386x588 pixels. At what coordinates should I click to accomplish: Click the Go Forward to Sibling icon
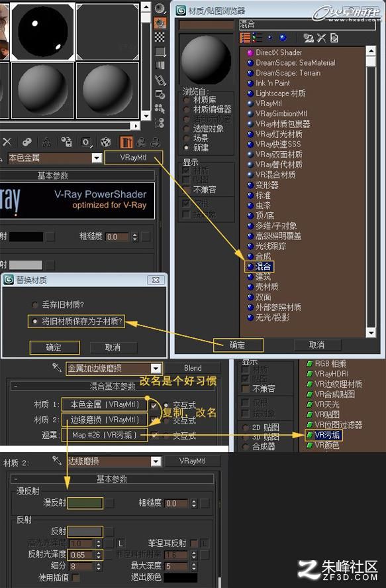[x=155, y=142]
